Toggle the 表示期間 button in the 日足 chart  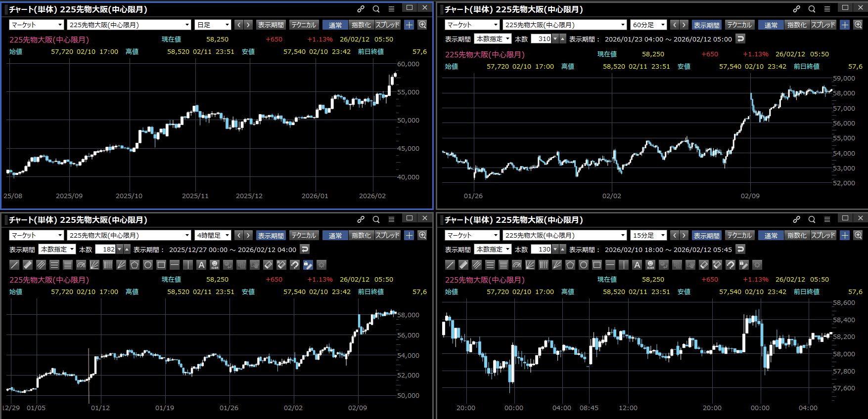pos(271,25)
